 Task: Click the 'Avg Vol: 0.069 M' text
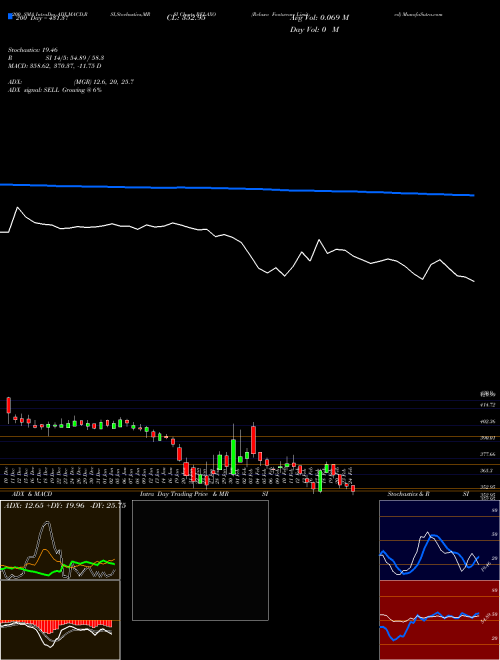coord(319,18)
